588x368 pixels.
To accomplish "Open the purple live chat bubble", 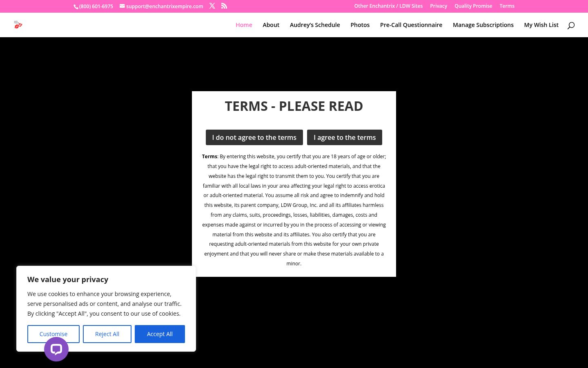I will pyautogui.click(x=56, y=349).
